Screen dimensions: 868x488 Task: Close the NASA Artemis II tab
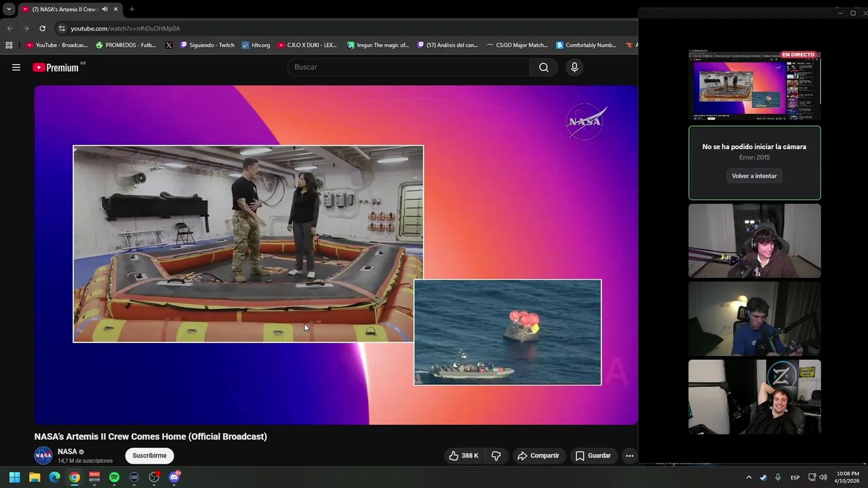tap(115, 9)
